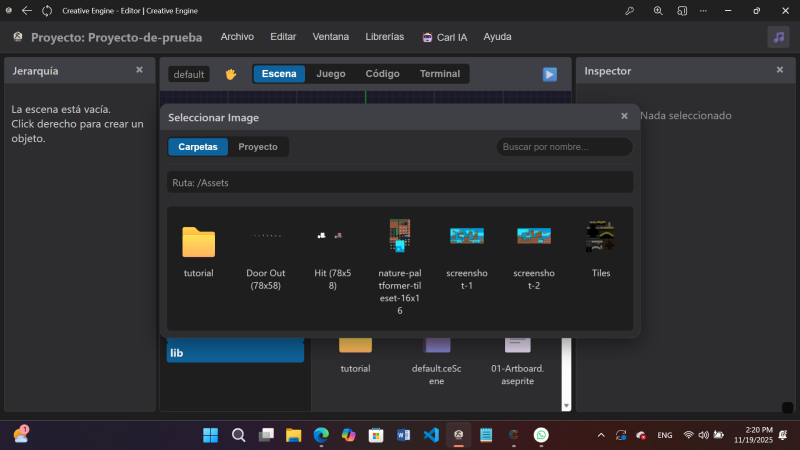This screenshot has width=800, height=450.
Task: Switch to the Juego view tab
Action: pos(331,74)
